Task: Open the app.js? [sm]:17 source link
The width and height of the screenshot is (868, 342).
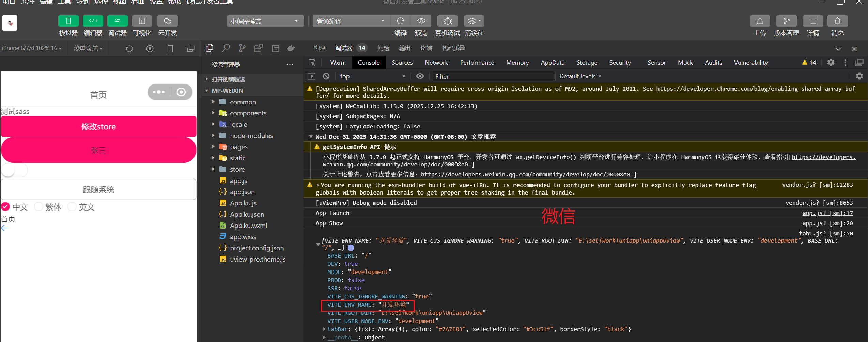Action: (x=827, y=213)
